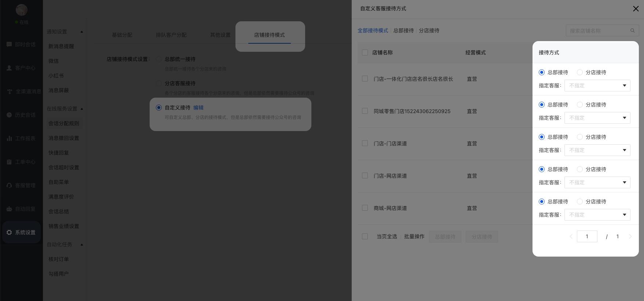Image resolution: width=644 pixels, height=301 pixels.
Task: Click the page number input box
Action: pos(587,236)
